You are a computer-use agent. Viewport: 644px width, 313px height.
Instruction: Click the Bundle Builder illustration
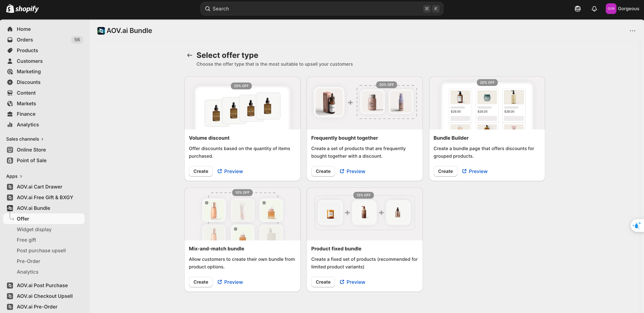[487, 103]
